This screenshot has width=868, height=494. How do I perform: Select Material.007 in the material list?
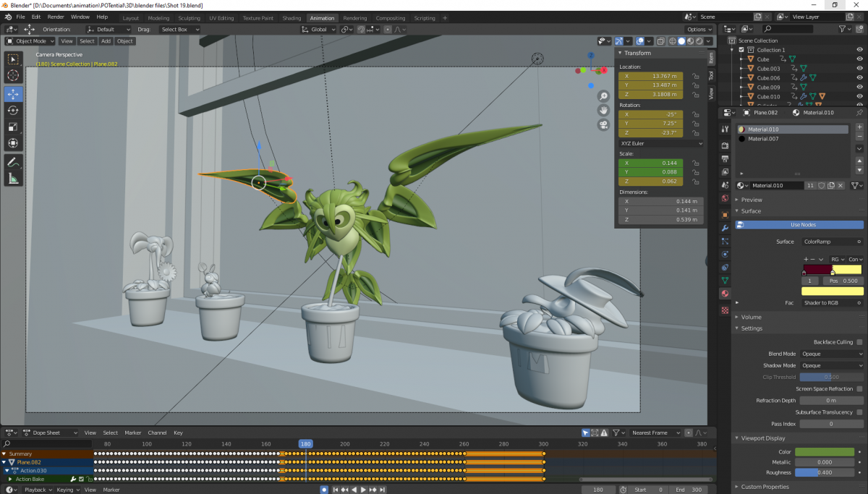click(x=793, y=138)
